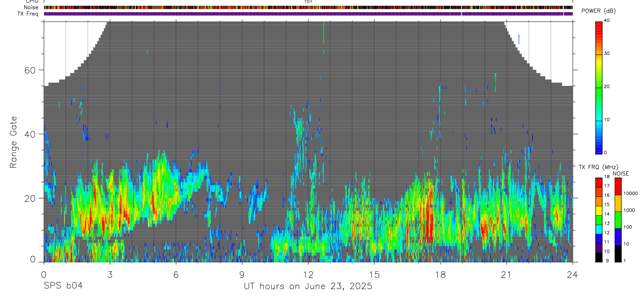Click the UT hours on June 23, 2025 title

point(308,287)
